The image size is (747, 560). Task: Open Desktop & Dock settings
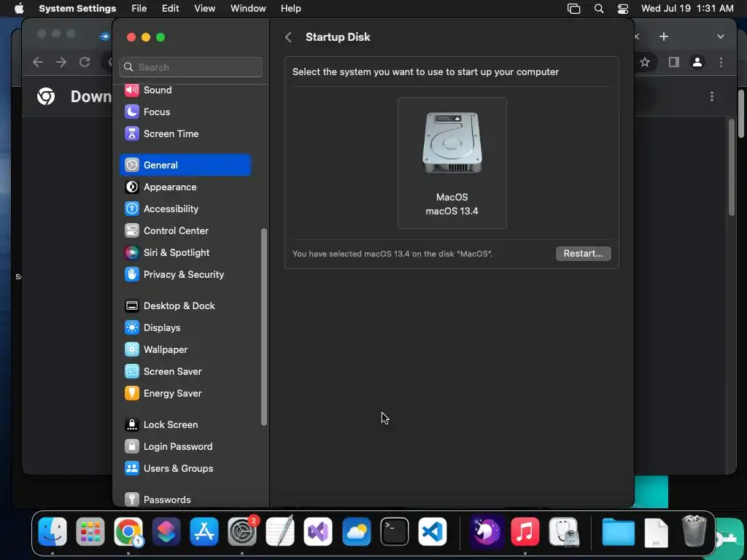185,306
